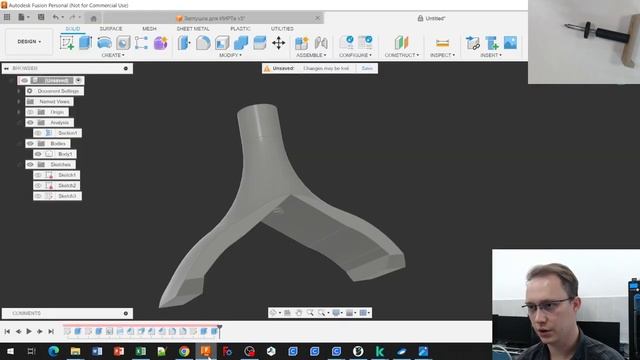
Task: Select the Look At tool in navigation bar
Action: (287, 313)
